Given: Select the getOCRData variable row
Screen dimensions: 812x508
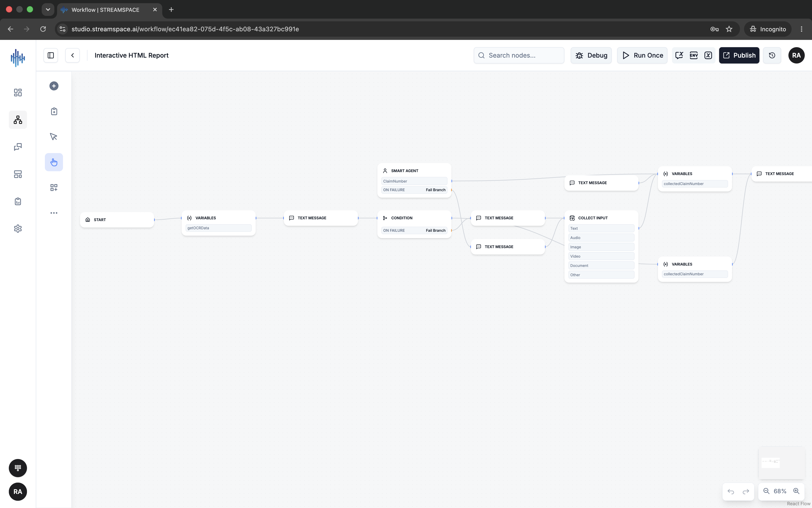Looking at the screenshot, I should (218, 228).
